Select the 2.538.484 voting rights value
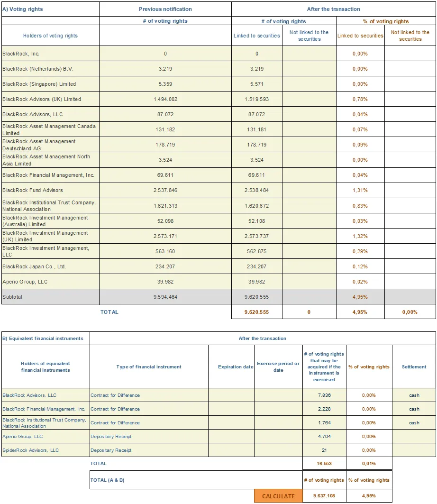The image size is (437, 504). (x=257, y=190)
